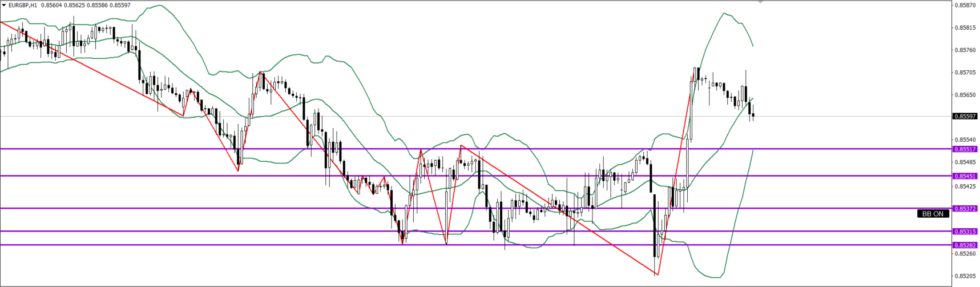Select the 0.85451 purple price label
980x287 pixels.
[x=965, y=176]
